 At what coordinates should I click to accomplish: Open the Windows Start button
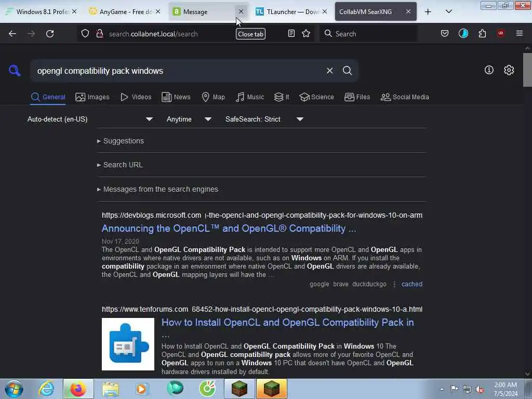(x=14, y=389)
